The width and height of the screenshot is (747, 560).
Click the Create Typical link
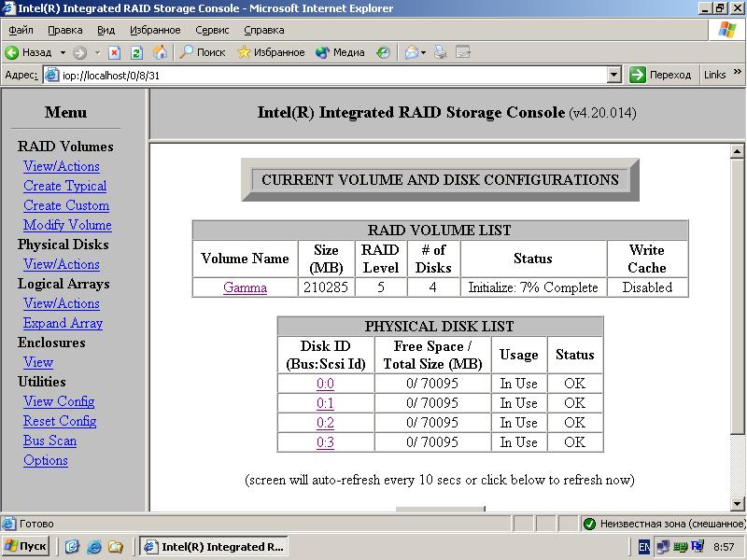pyautogui.click(x=64, y=186)
